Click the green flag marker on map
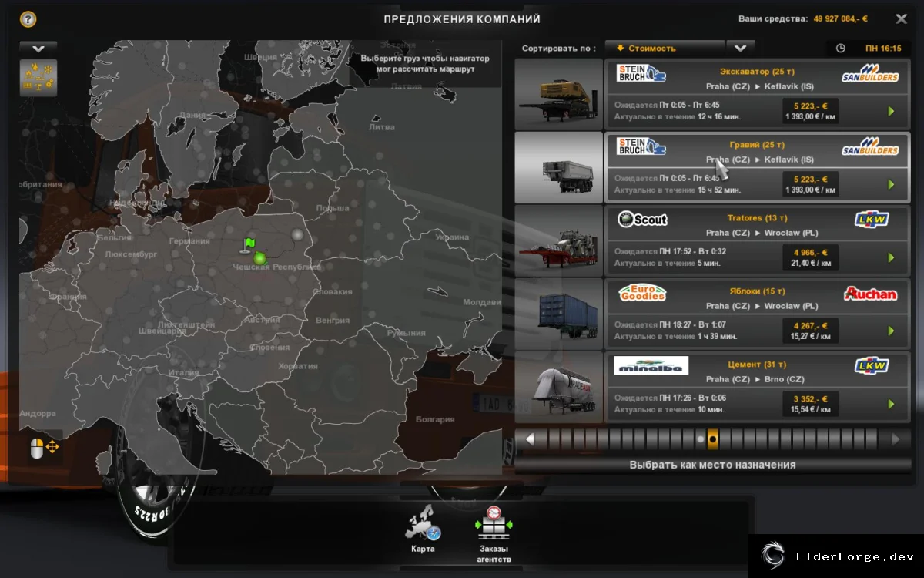 click(247, 244)
